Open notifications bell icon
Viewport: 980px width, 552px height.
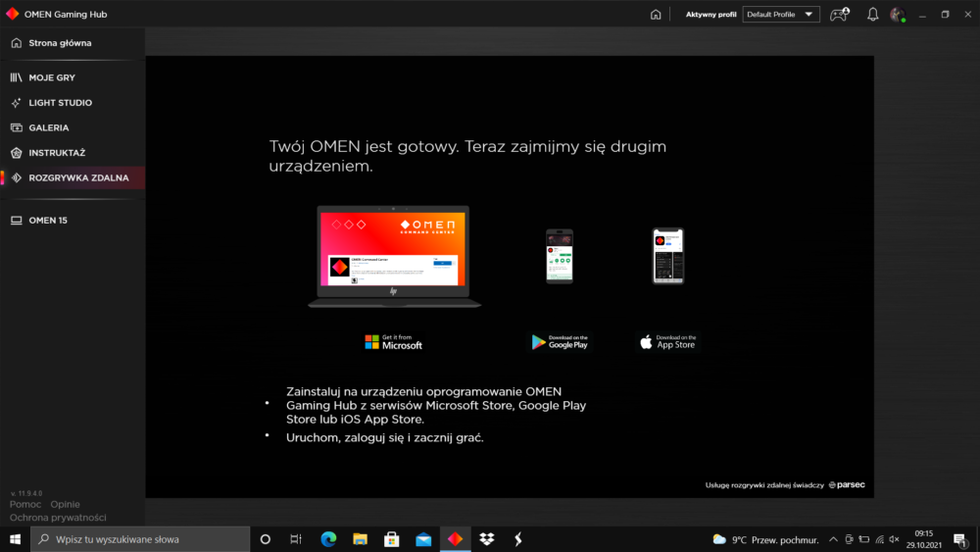point(872,15)
